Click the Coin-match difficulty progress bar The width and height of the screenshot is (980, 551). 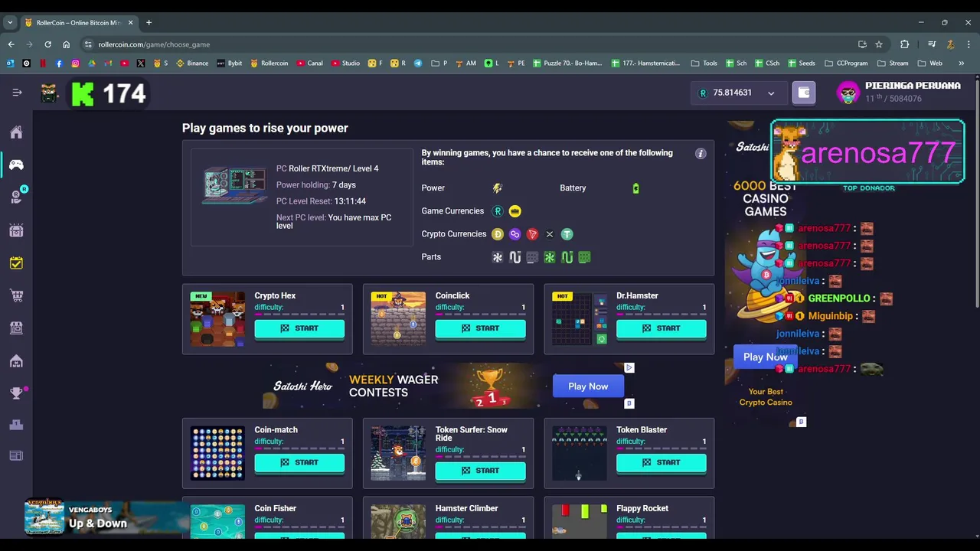(x=299, y=448)
